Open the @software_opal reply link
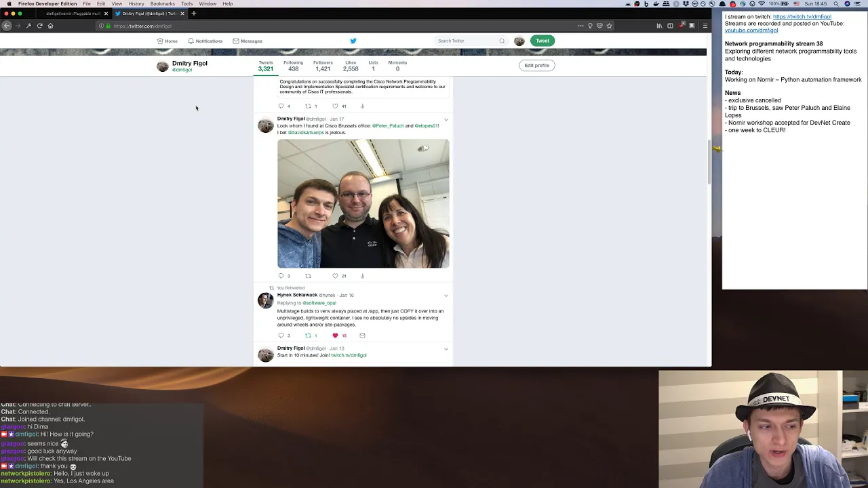The width and height of the screenshot is (868, 488). click(x=319, y=303)
